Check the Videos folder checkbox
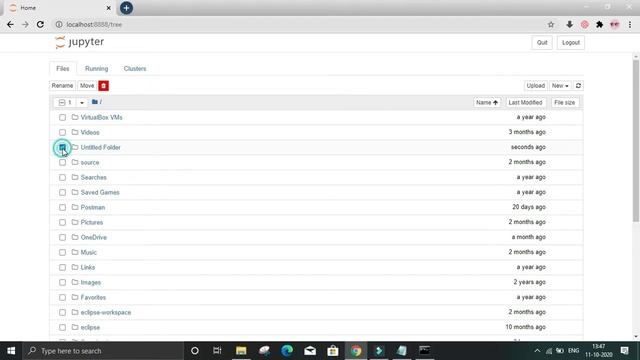 (x=62, y=132)
